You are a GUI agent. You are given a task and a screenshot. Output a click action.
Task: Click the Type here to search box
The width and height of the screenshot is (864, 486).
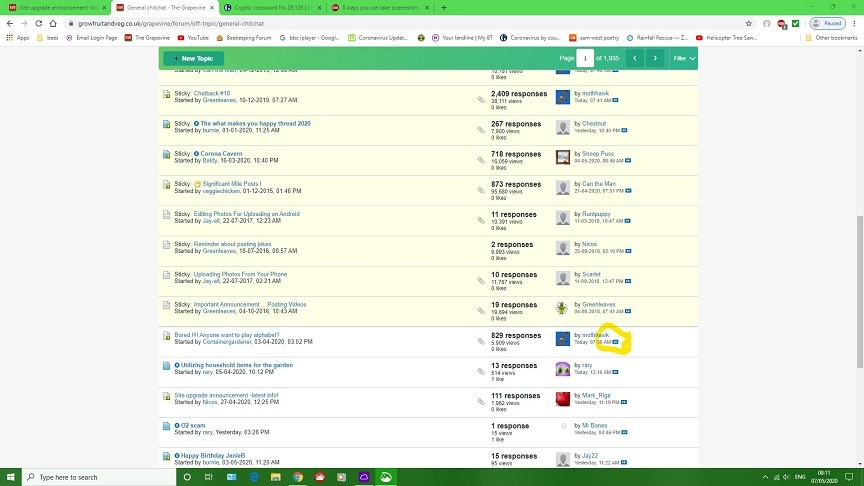pos(99,477)
